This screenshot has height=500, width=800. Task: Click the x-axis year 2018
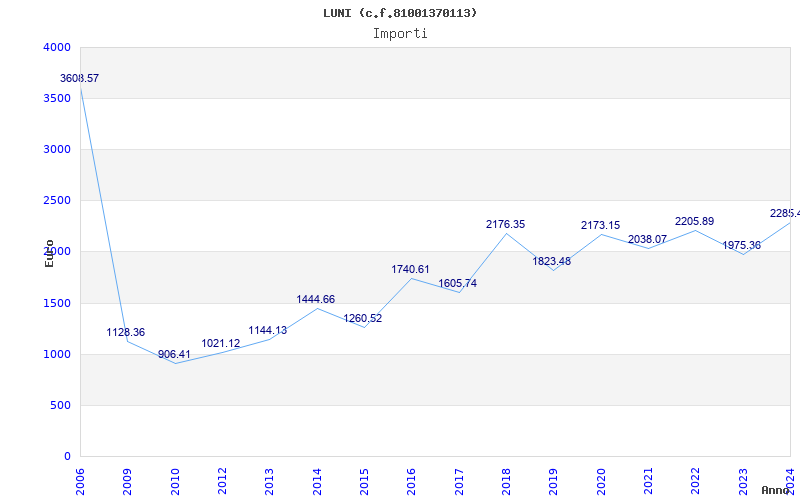click(x=506, y=481)
